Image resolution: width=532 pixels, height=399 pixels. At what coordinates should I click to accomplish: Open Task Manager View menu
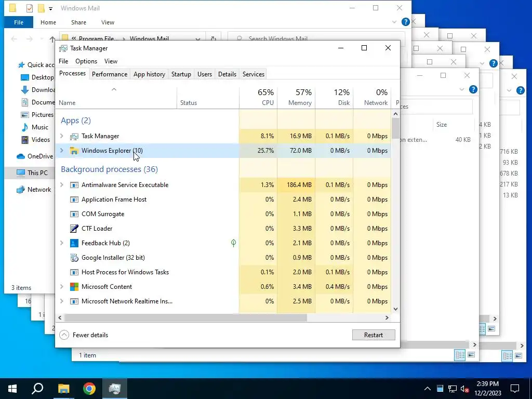(x=111, y=61)
